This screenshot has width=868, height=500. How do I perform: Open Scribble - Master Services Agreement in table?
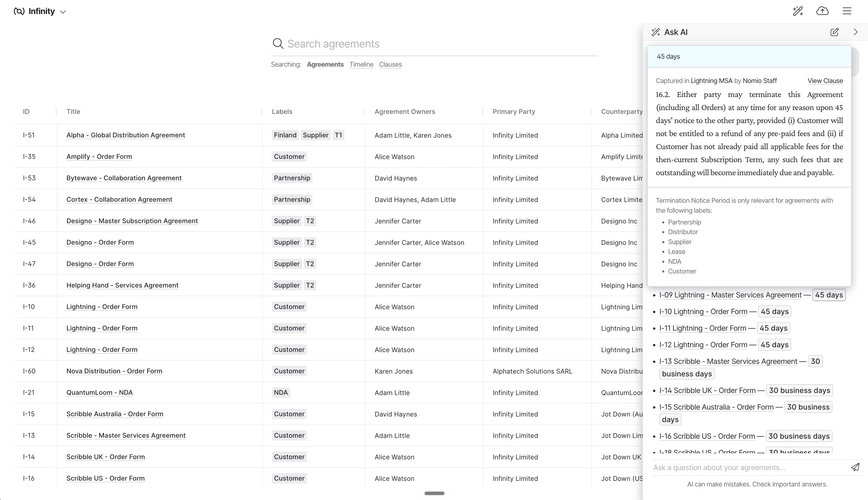coord(126,435)
